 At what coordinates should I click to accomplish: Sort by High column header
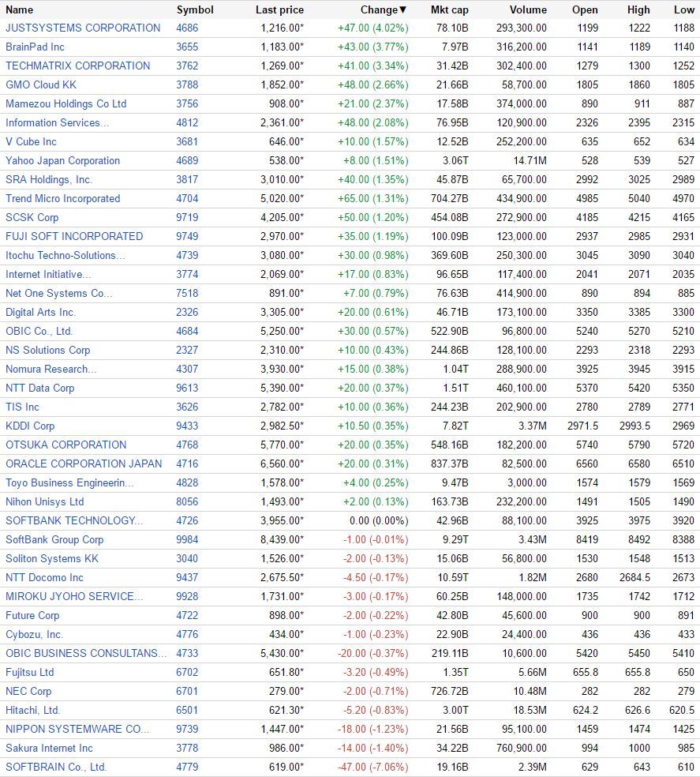pos(638,9)
